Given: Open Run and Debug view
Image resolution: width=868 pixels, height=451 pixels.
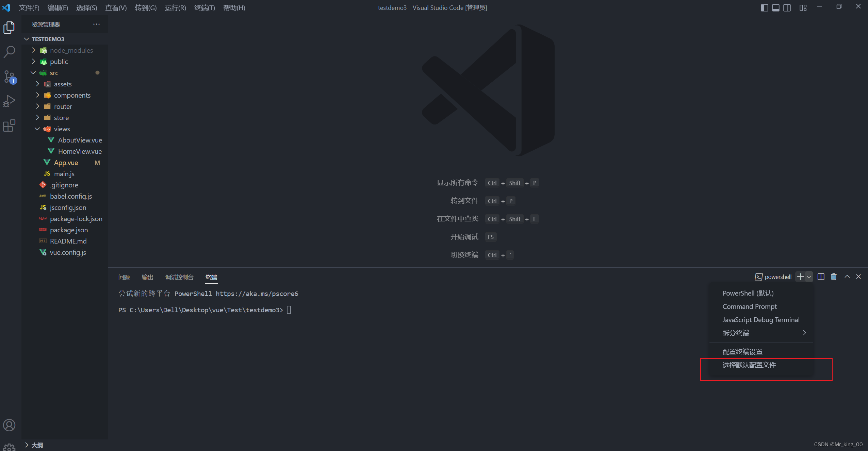Looking at the screenshot, I should coord(9,101).
